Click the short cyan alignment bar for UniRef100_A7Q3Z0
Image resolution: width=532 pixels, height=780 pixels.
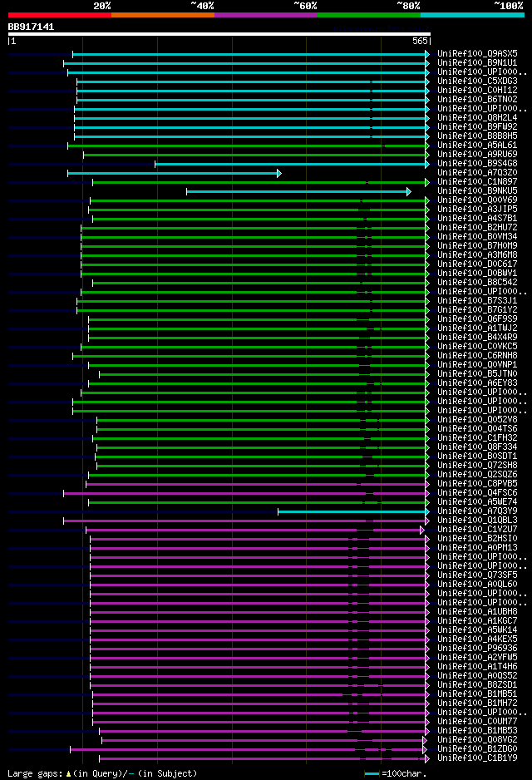pos(175,173)
